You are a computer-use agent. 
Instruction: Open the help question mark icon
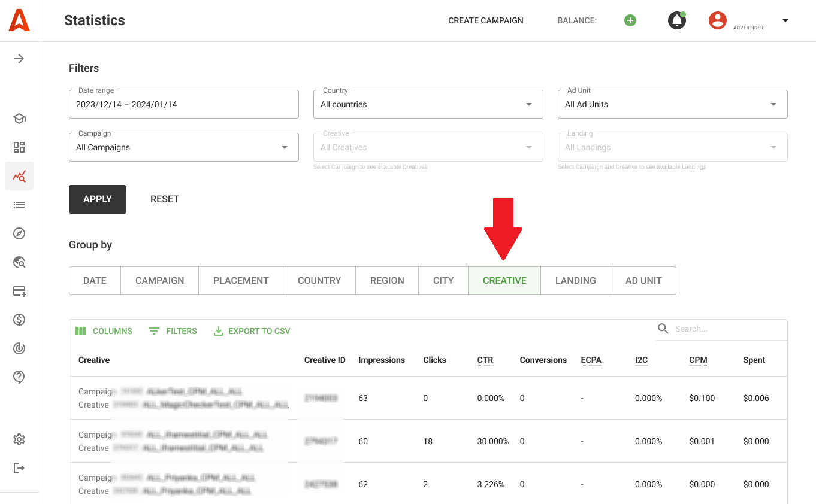point(19,377)
